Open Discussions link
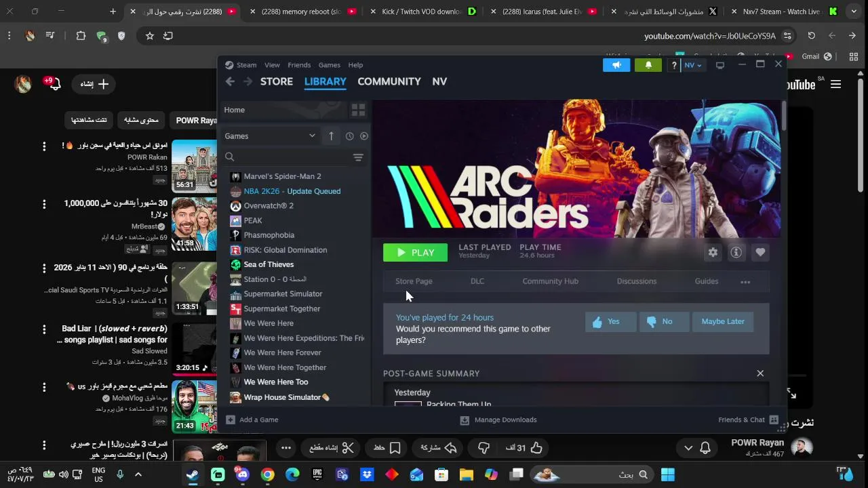Image resolution: width=868 pixels, height=488 pixels. tap(637, 281)
